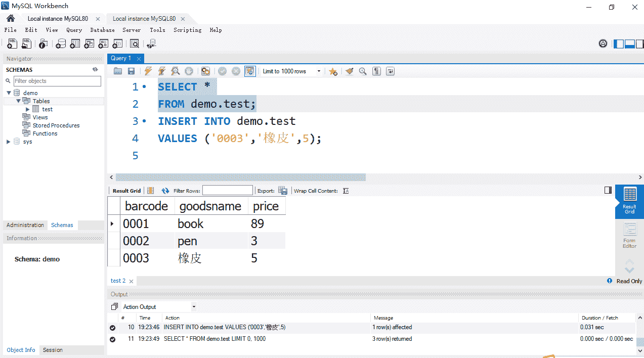Viewport: 644px width, 358px height.
Task: Open the File menu
Action: pos(10,30)
